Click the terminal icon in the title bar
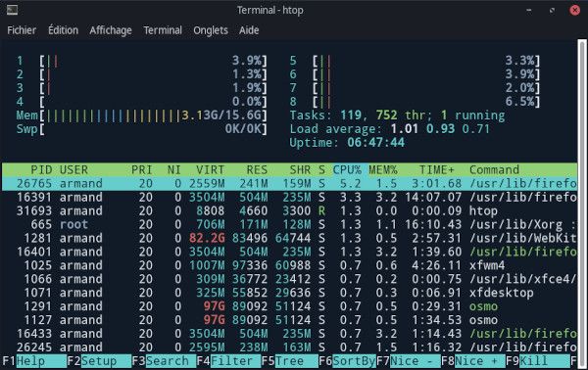588x370 pixels. (x=12, y=10)
